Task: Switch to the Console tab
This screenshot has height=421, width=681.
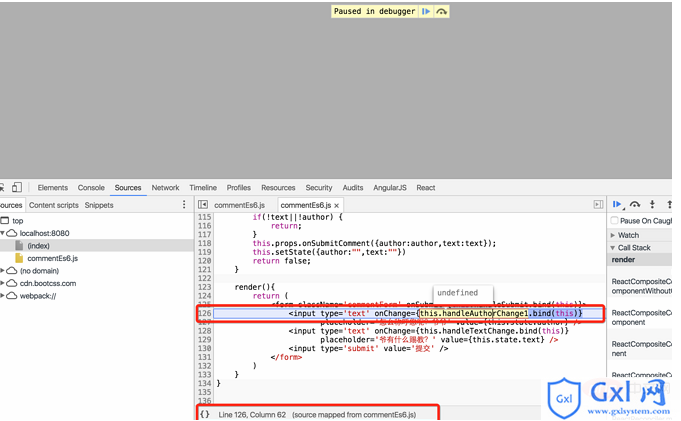Action: click(x=91, y=188)
